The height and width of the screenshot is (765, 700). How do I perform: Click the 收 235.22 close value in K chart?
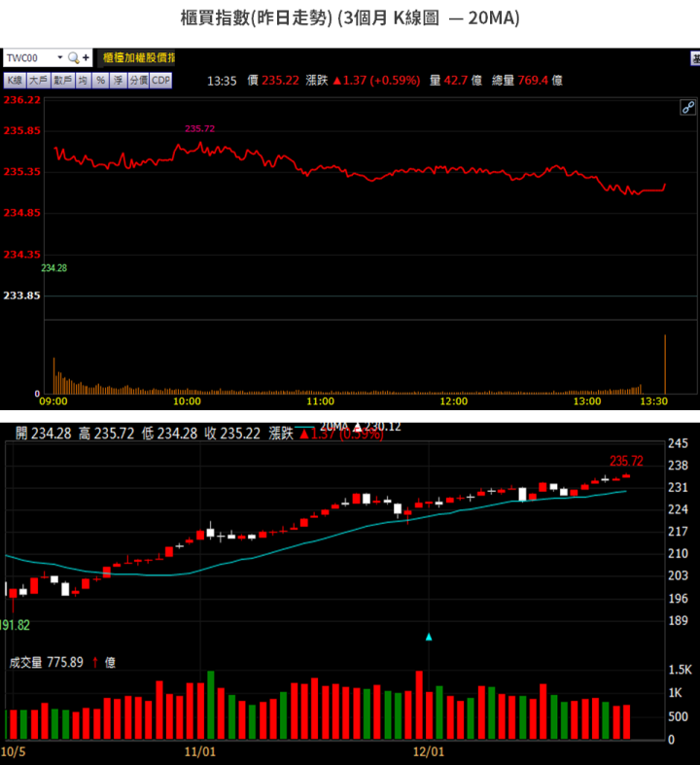(232, 434)
